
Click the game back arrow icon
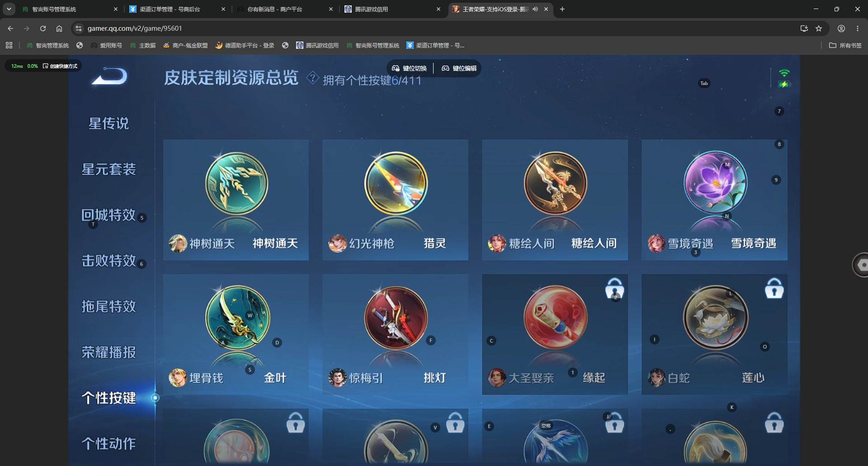pos(109,76)
